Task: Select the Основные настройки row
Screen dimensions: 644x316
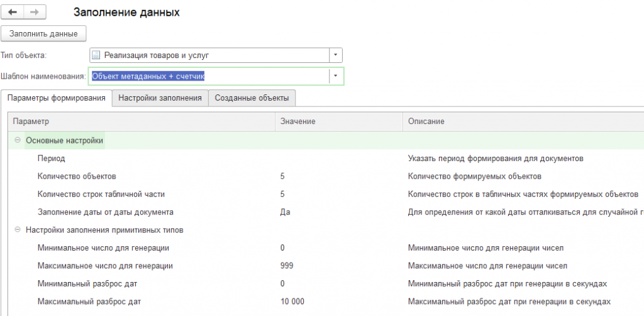Action: 326,140
